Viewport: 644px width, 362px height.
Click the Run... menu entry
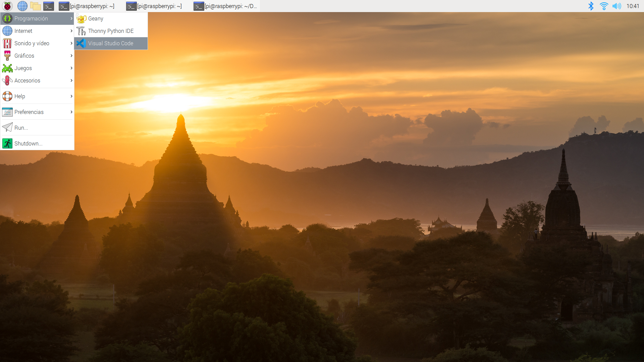click(x=21, y=128)
